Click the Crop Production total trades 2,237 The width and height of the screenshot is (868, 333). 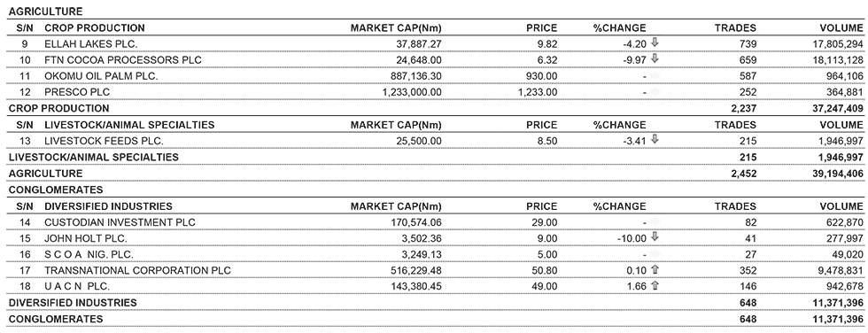[x=745, y=108]
